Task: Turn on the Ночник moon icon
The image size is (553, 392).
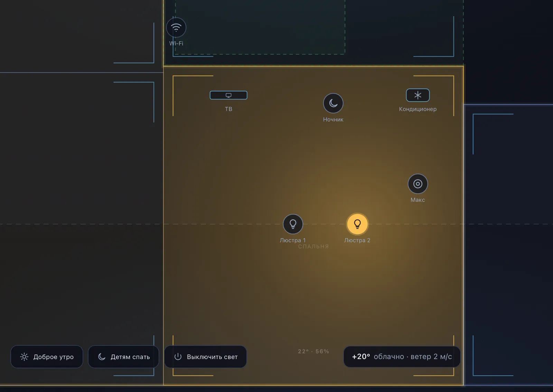Action: coord(333,103)
